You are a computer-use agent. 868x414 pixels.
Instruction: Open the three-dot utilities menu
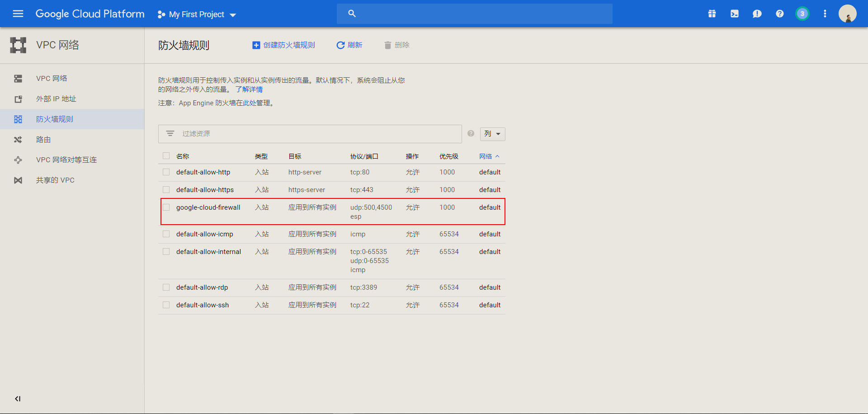tap(825, 14)
